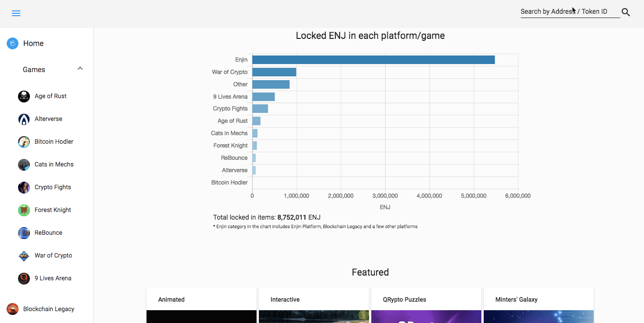The image size is (644, 323).
Task: Click the ReBounce game icon
Action: (24, 233)
